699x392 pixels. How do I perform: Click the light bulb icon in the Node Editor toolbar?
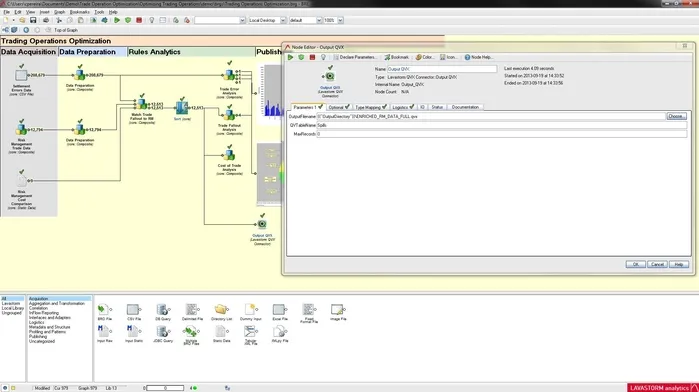(x=323, y=57)
